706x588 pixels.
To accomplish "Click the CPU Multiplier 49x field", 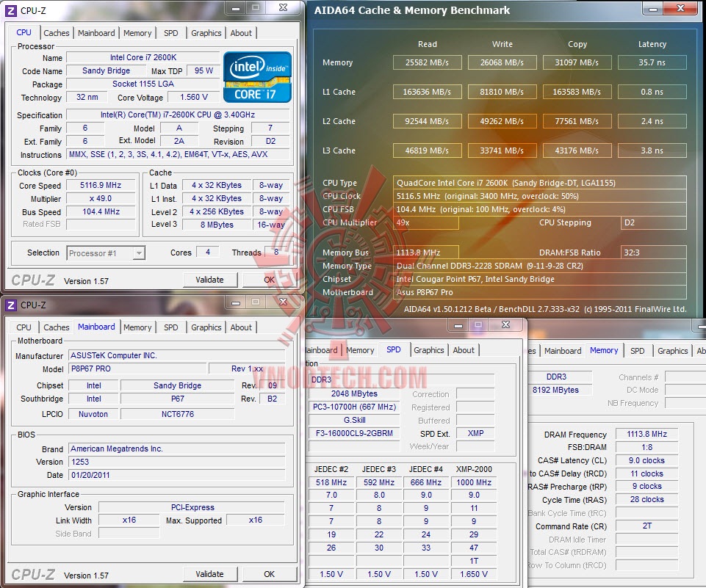I will (x=426, y=222).
